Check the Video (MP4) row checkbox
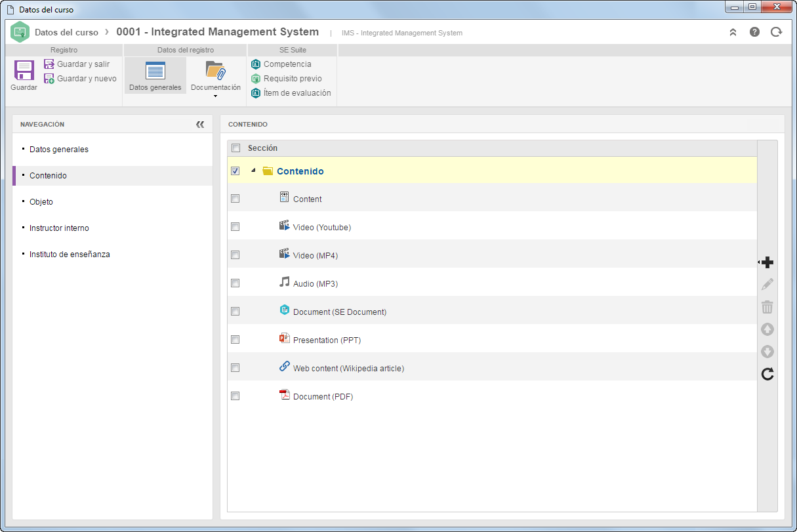Viewport: 797px width, 532px height. pos(235,255)
